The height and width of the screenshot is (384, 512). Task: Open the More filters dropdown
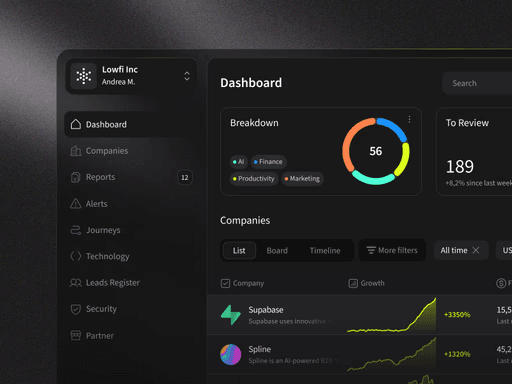(x=392, y=250)
